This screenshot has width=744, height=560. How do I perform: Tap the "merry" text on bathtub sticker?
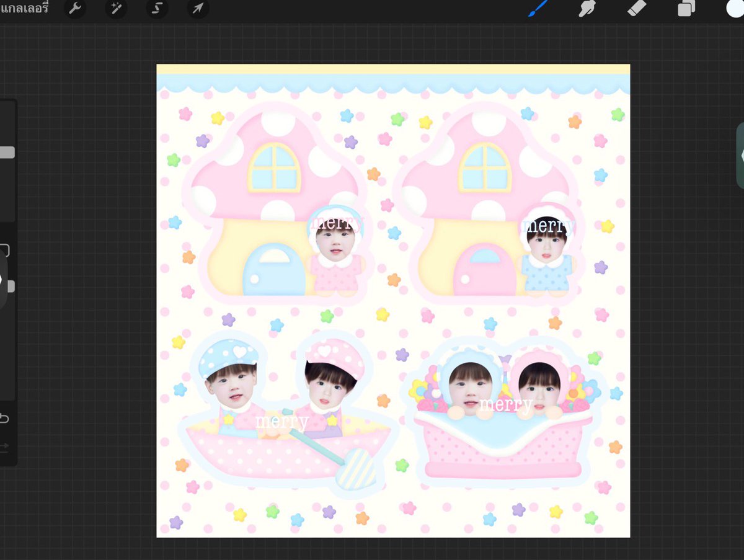506,405
